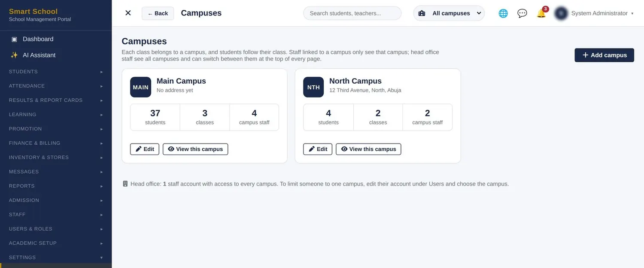Viewport: 644px width, 268px height.
Task: Click the MAIN campus badge
Action: click(x=141, y=87)
